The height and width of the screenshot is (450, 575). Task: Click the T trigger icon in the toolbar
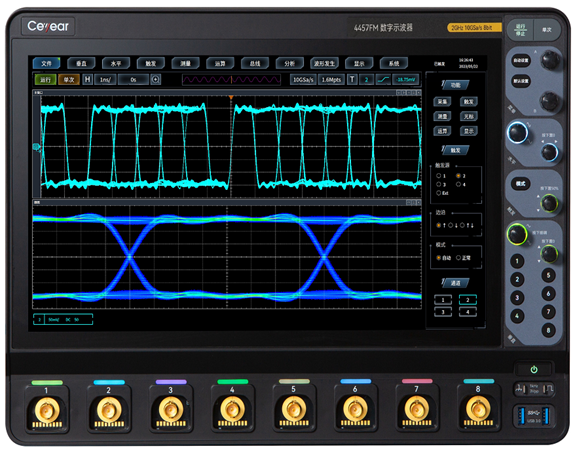(352, 79)
